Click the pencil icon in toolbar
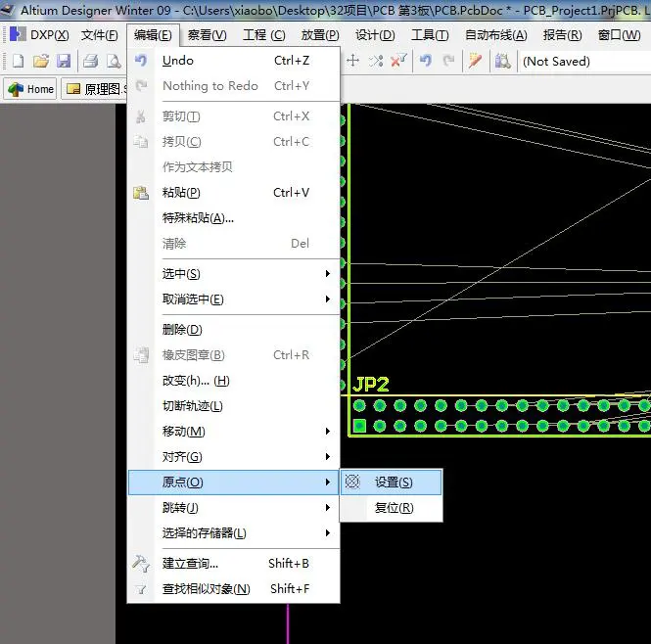Screen dimensions: 651x644 (476, 61)
